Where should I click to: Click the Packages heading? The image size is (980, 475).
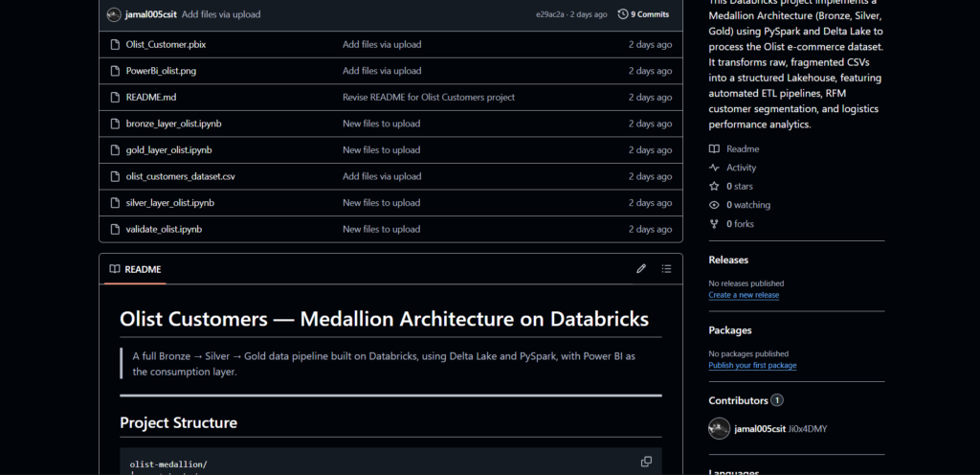tap(730, 330)
